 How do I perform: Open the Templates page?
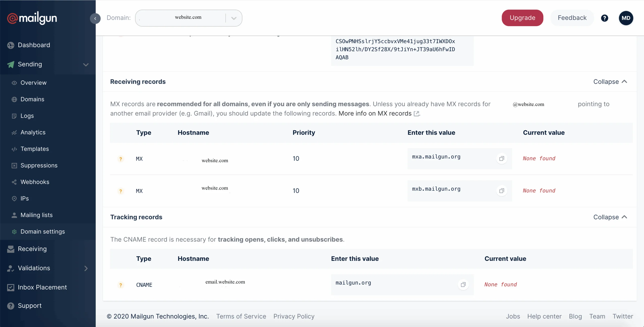(x=35, y=149)
